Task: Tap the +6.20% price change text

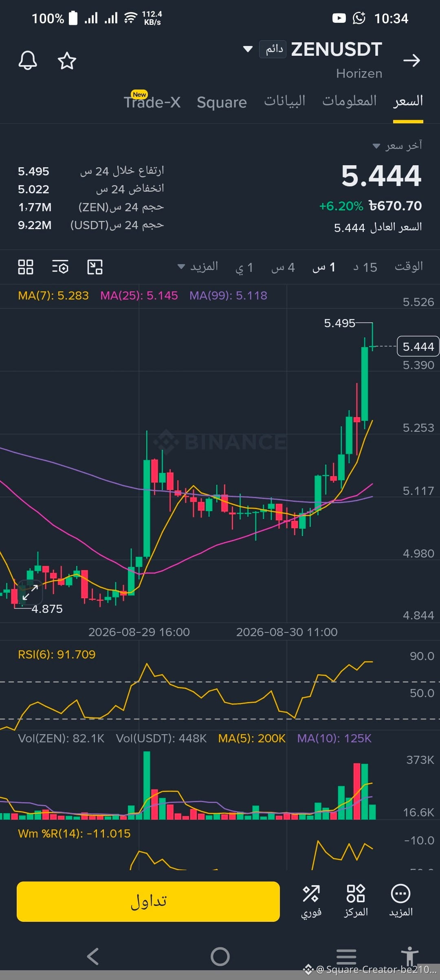Action: click(341, 206)
